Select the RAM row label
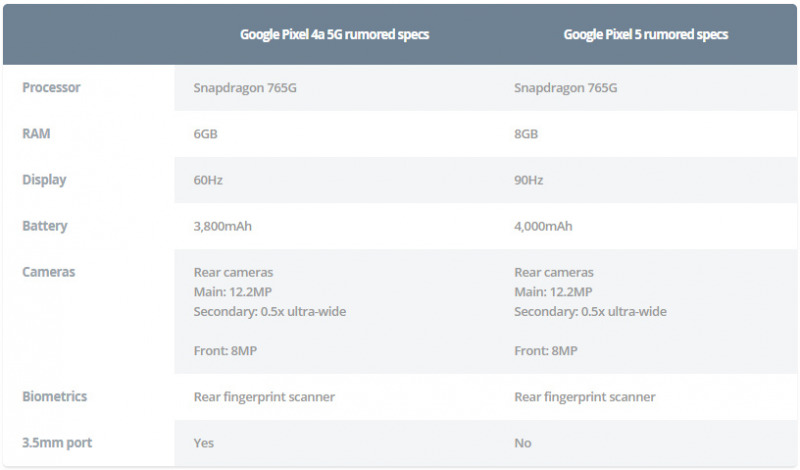Image resolution: width=800 pixels, height=470 pixels. pyautogui.click(x=36, y=134)
